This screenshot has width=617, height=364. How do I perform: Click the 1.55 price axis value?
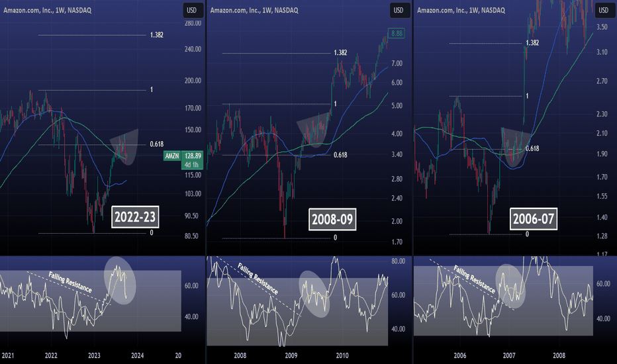tap(602, 196)
